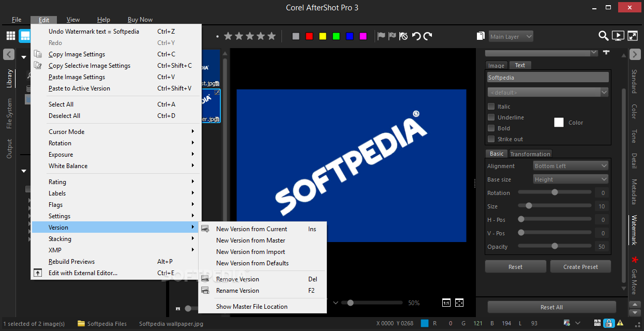Click the warning triangle status icon
Screen dimensions: 644x331
[x=621, y=323]
